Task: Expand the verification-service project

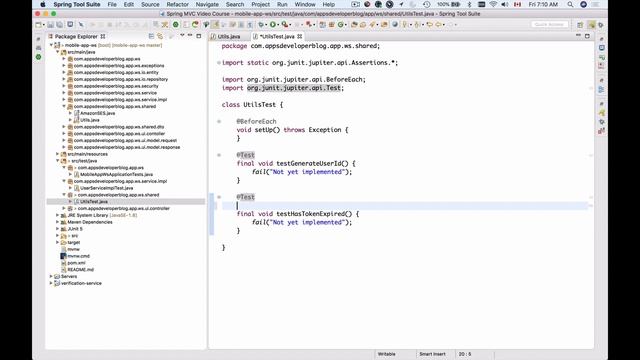Action: pos(51,283)
